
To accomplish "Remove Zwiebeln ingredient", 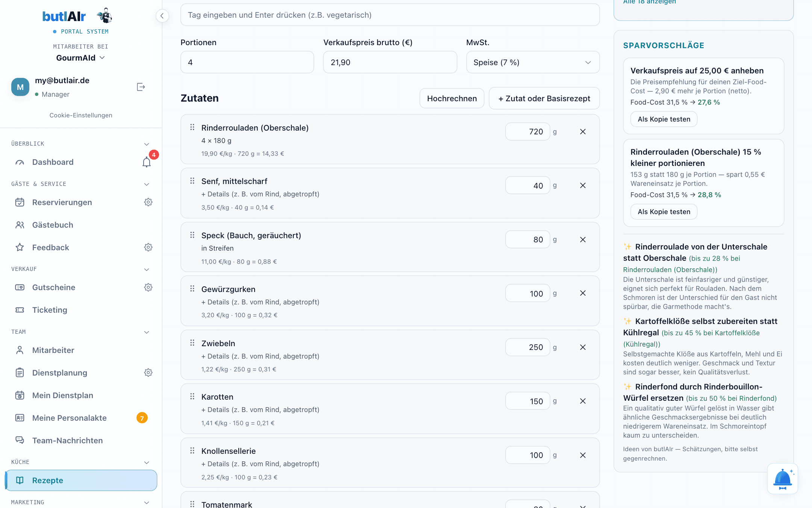I will point(583,347).
